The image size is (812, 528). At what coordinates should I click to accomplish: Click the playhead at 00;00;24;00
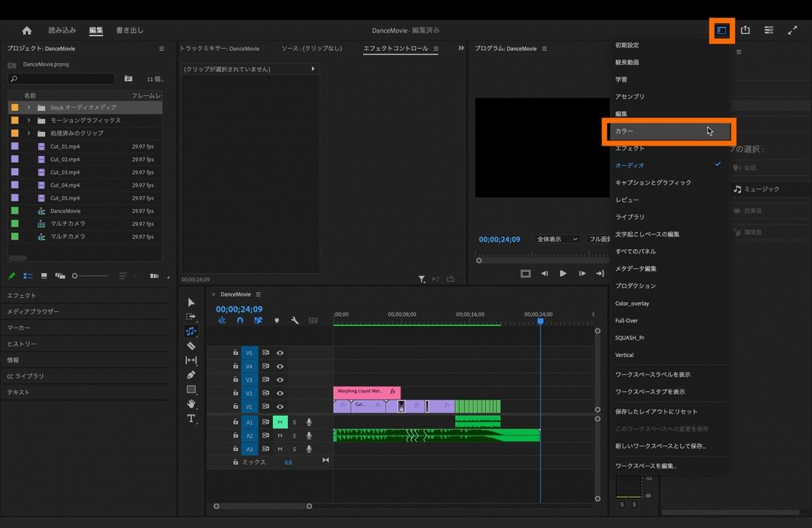point(540,321)
